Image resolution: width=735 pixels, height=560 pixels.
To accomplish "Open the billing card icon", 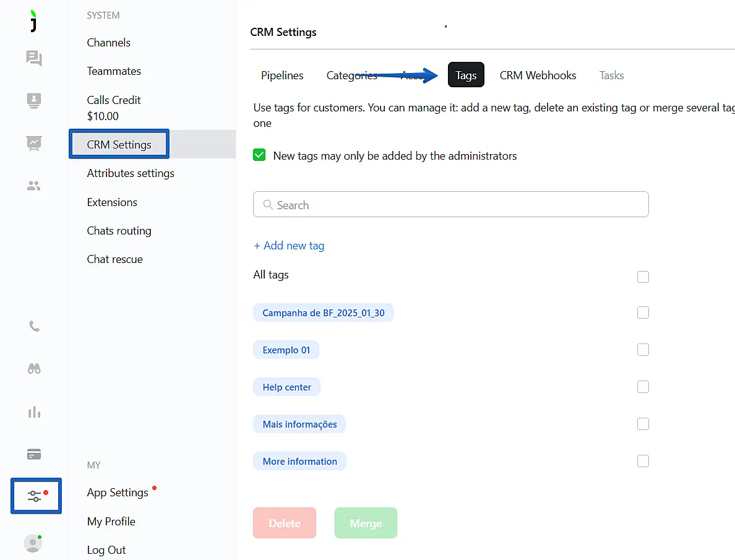I will [34, 455].
